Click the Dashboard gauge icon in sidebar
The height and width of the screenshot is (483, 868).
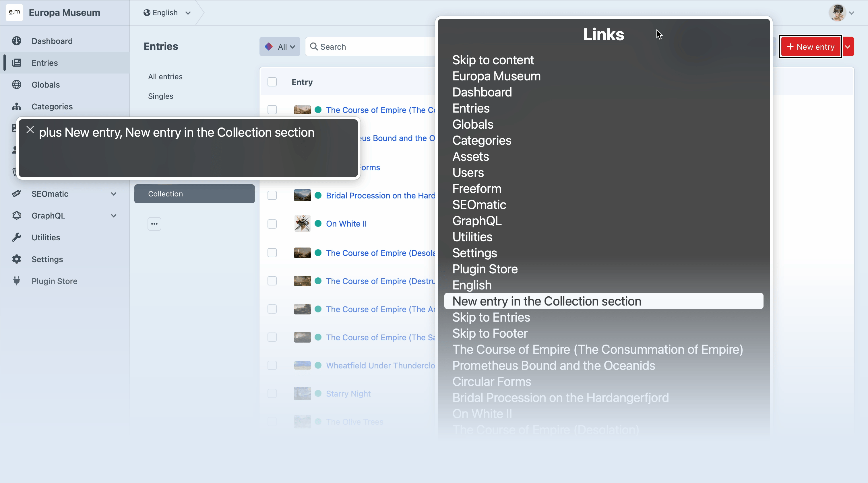17,41
